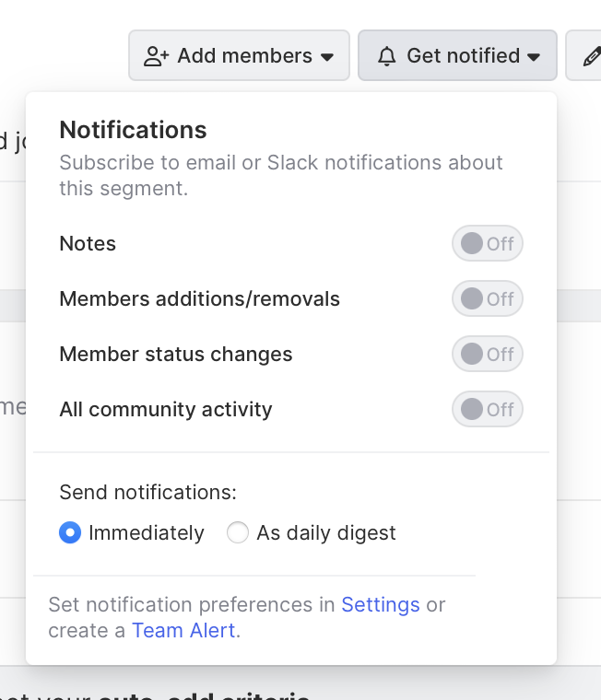Viewport: 601px width, 700px height.
Task: Click the Get notified button label
Action: tap(463, 56)
